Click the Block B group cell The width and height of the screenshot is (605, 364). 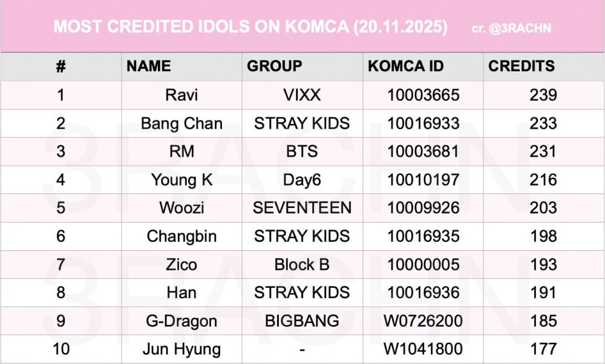[301, 264]
